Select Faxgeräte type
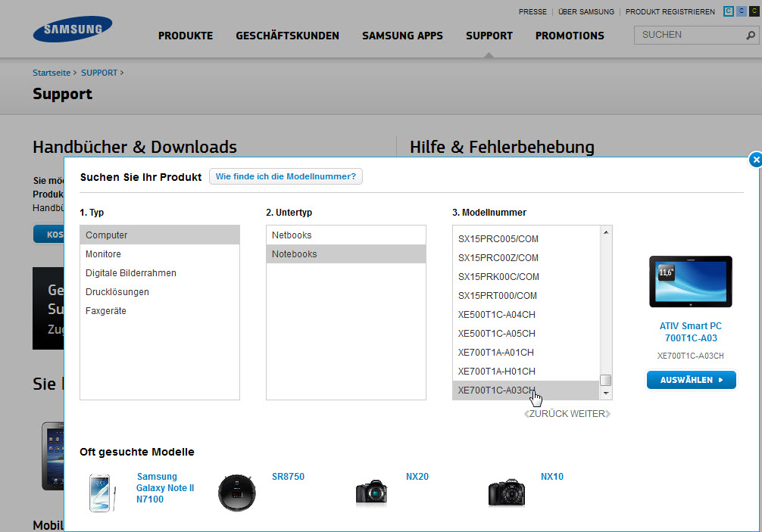Image resolution: width=762 pixels, height=532 pixels. (160, 311)
